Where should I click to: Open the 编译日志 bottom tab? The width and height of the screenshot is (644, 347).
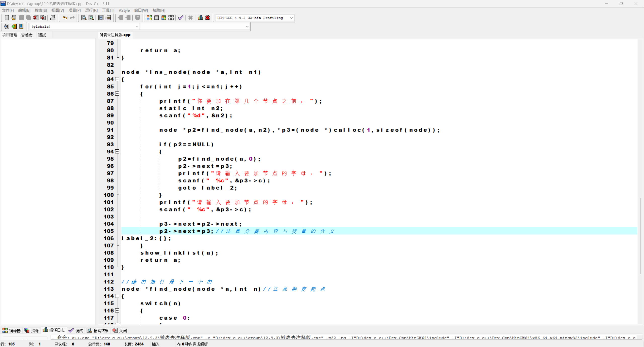54,330
